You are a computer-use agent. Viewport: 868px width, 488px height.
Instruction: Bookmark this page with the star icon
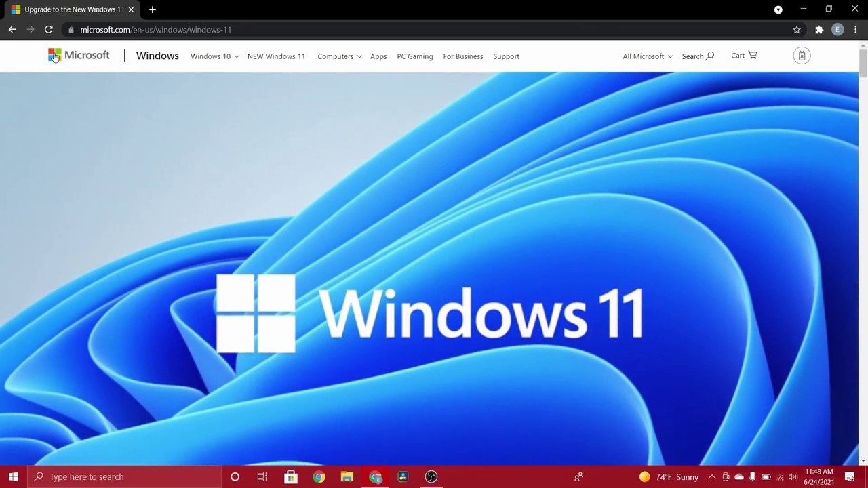click(x=797, y=29)
